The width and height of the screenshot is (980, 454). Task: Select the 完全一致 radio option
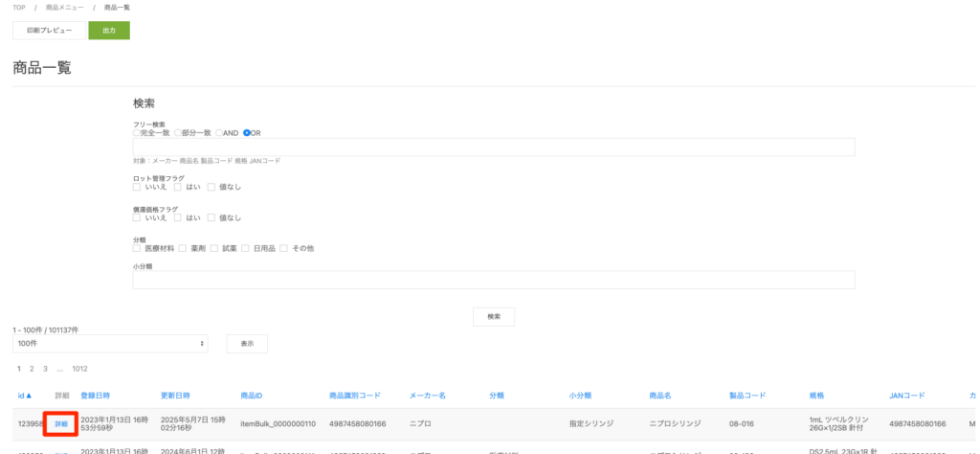point(137,133)
